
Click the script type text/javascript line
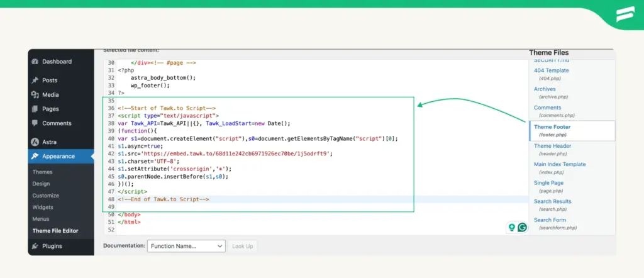tap(169, 116)
